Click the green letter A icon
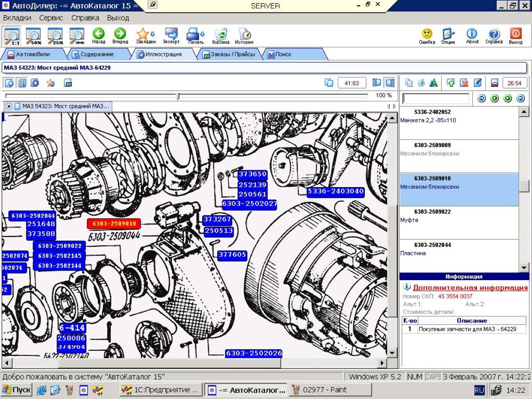532x399 pixels. (434, 83)
